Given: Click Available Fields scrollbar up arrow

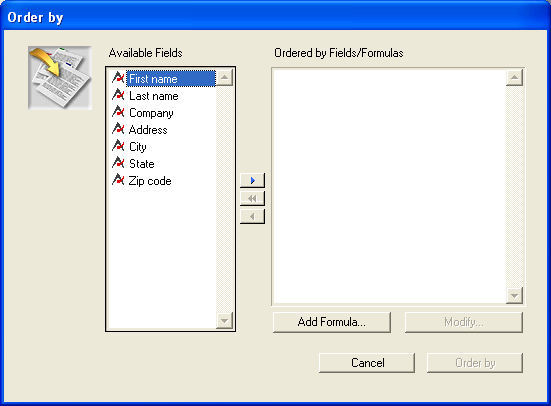Looking at the screenshot, I should (x=225, y=78).
